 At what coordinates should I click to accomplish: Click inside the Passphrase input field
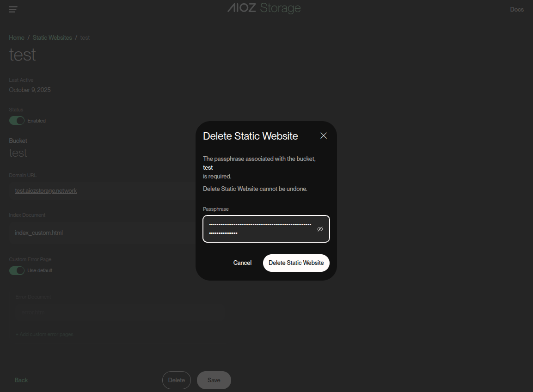260,229
